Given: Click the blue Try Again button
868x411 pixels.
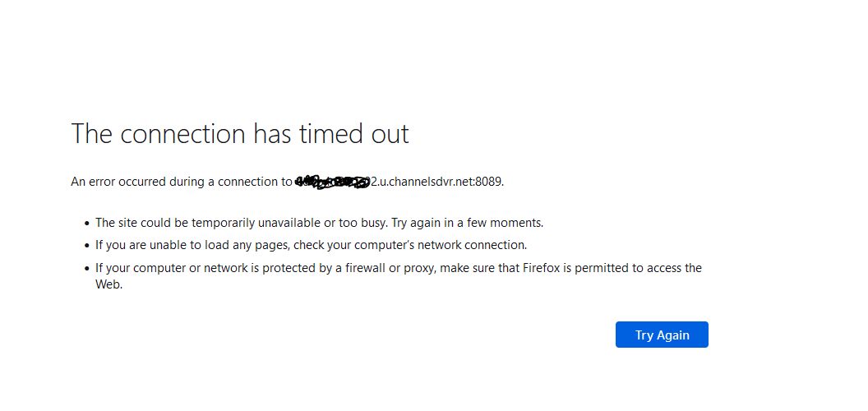Looking at the screenshot, I should 662,335.
